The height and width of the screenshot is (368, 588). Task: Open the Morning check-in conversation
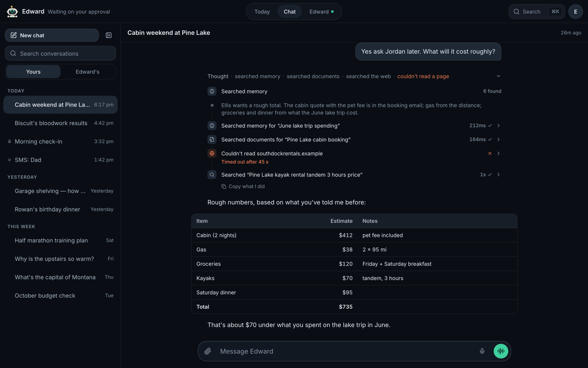(60, 142)
